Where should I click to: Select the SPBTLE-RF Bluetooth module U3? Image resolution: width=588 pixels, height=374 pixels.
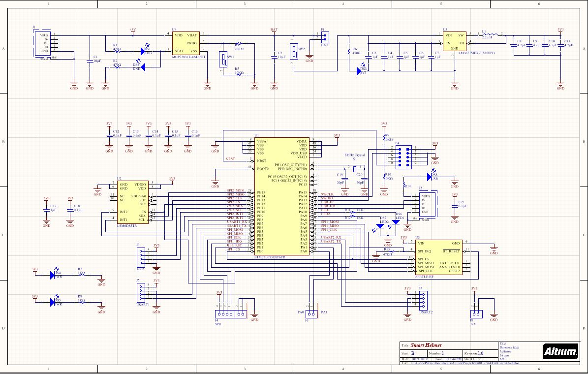[437, 257]
